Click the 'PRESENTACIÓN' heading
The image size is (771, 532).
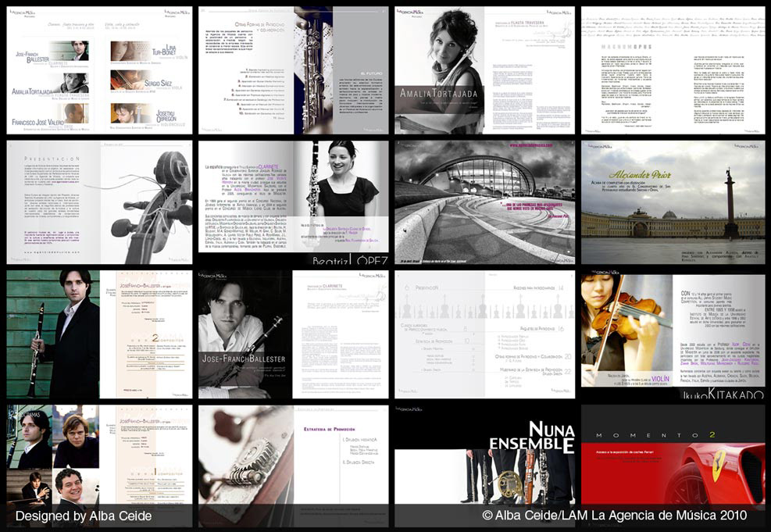click(52, 159)
